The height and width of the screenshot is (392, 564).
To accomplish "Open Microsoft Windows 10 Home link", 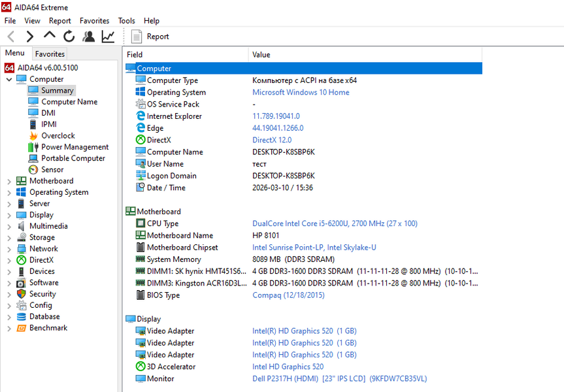I will click(x=301, y=92).
